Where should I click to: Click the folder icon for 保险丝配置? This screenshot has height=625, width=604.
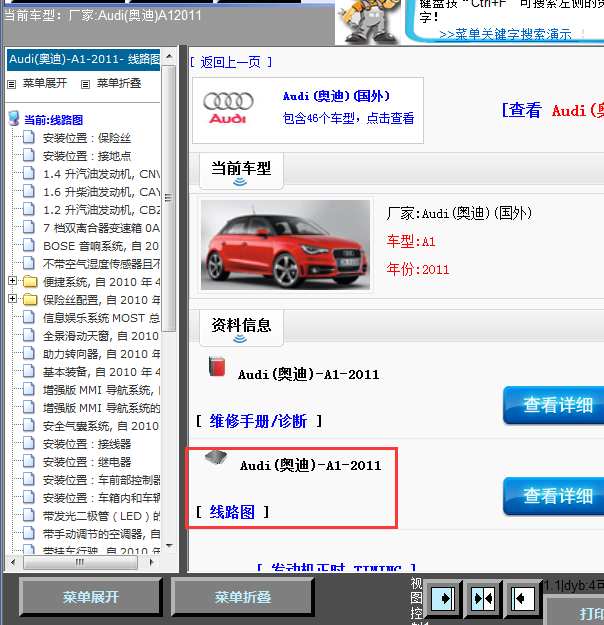click(x=30, y=299)
